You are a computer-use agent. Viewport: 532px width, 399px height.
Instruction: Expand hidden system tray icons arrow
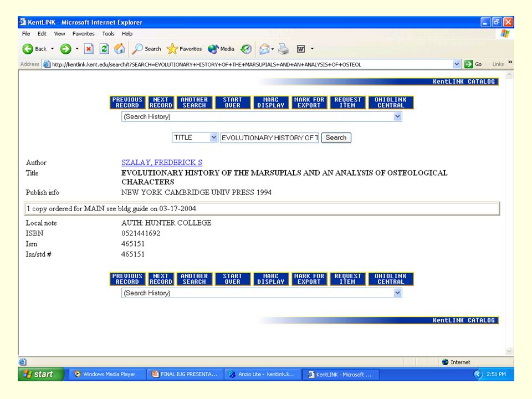click(478, 374)
